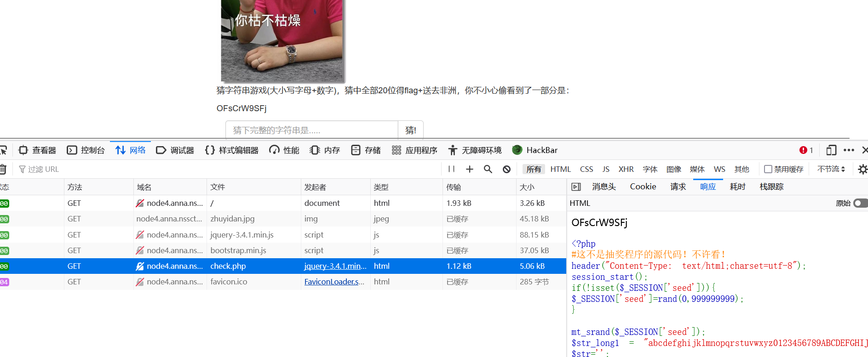Pause network recording with pause icon
Image resolution: width=868 pixels, height=357 pixels.
451,169
